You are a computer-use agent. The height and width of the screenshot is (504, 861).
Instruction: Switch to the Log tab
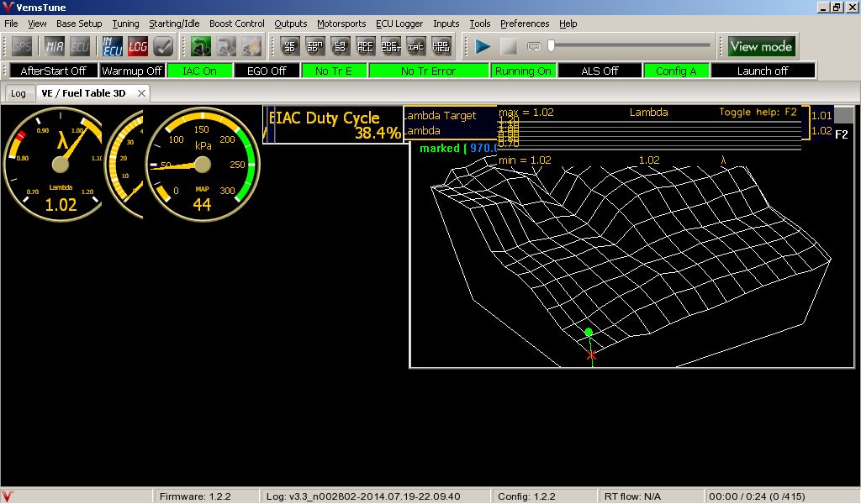click(x=18, y=93)
